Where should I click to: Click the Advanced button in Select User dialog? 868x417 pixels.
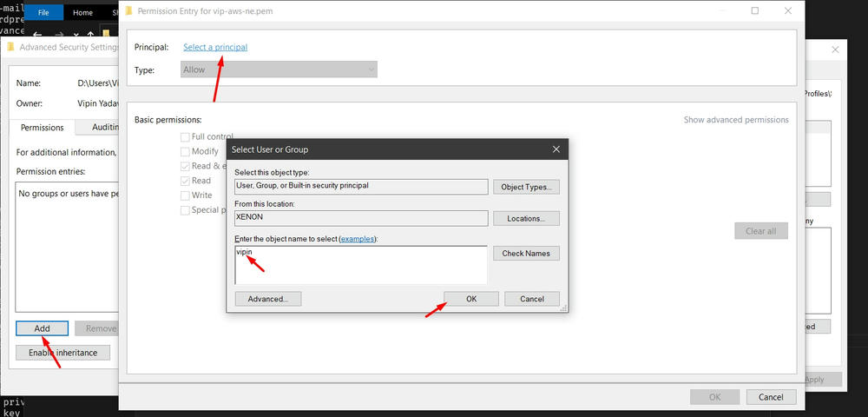tap(268, 299)
